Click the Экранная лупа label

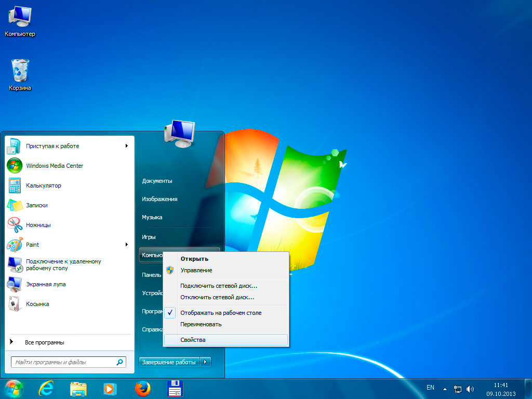[46, 284]
